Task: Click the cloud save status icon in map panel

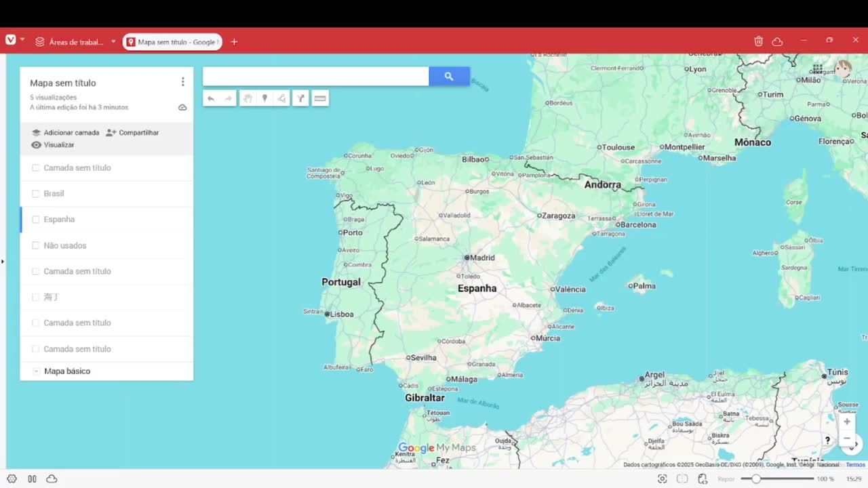Action: 182,108
